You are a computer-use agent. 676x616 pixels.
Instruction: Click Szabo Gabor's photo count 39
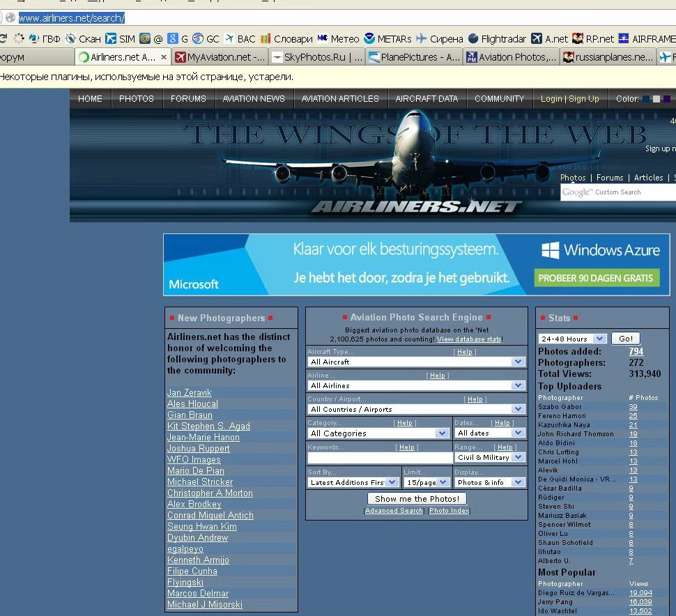633,406
